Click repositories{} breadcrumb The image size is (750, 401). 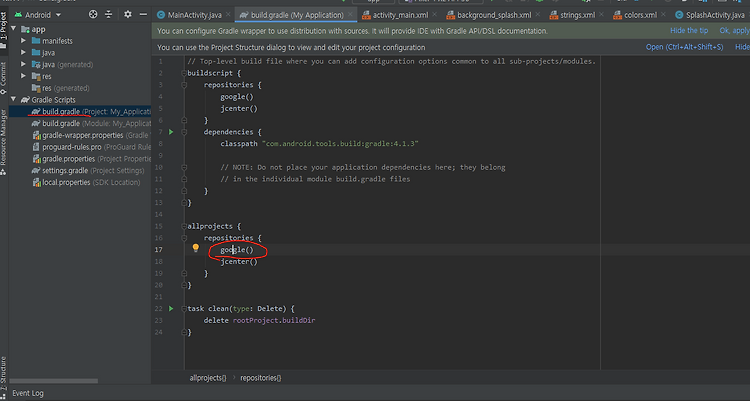[261, 378]
